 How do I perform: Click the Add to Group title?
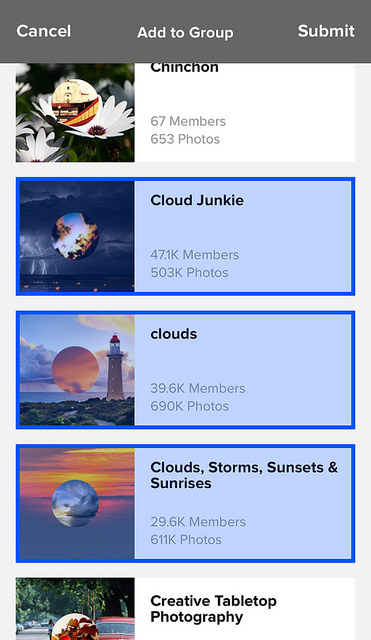point(185,33)
